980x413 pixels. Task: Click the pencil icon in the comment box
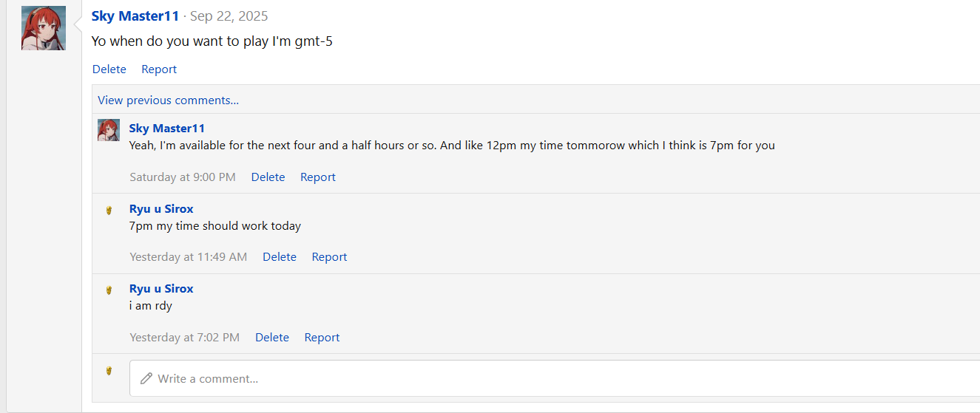[x=146, y=378]
